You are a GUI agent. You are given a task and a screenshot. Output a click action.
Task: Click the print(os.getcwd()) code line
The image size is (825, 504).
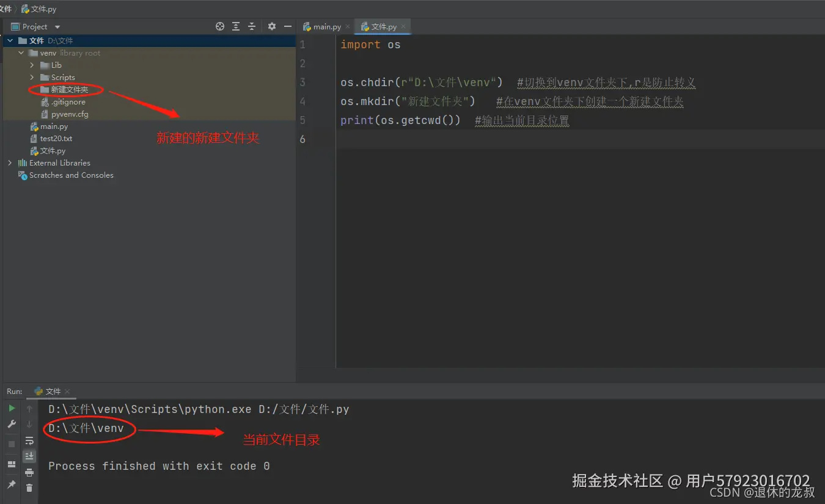[x=455, y=120]
